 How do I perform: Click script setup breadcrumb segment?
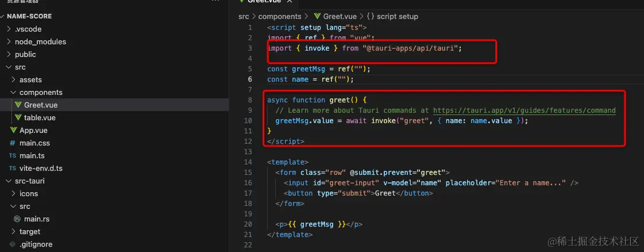(x=397, y=17)
